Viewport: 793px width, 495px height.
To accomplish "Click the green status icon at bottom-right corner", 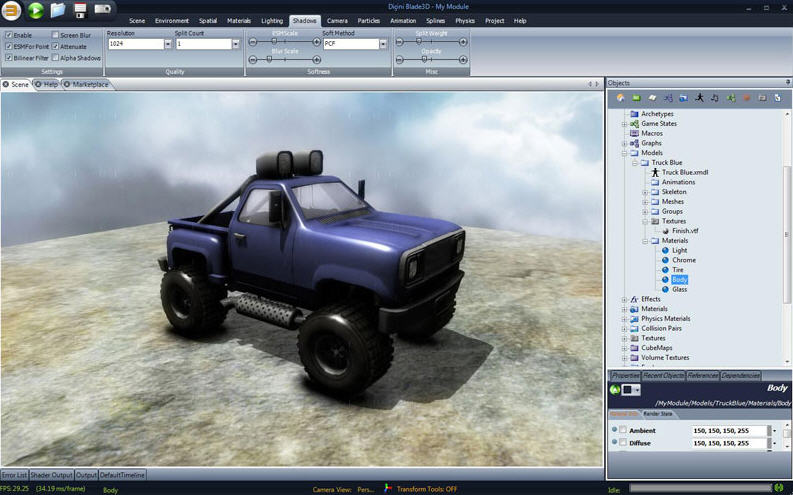I will [x=779, y=488].
